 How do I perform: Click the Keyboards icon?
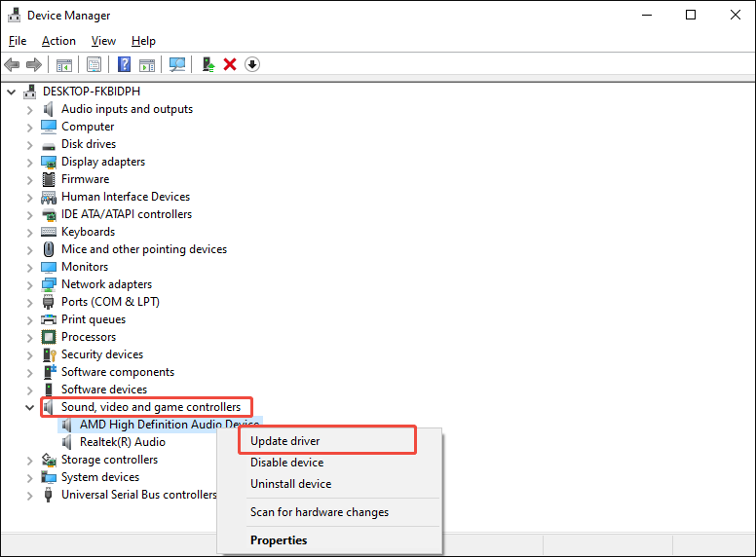[x=49, y=232]
